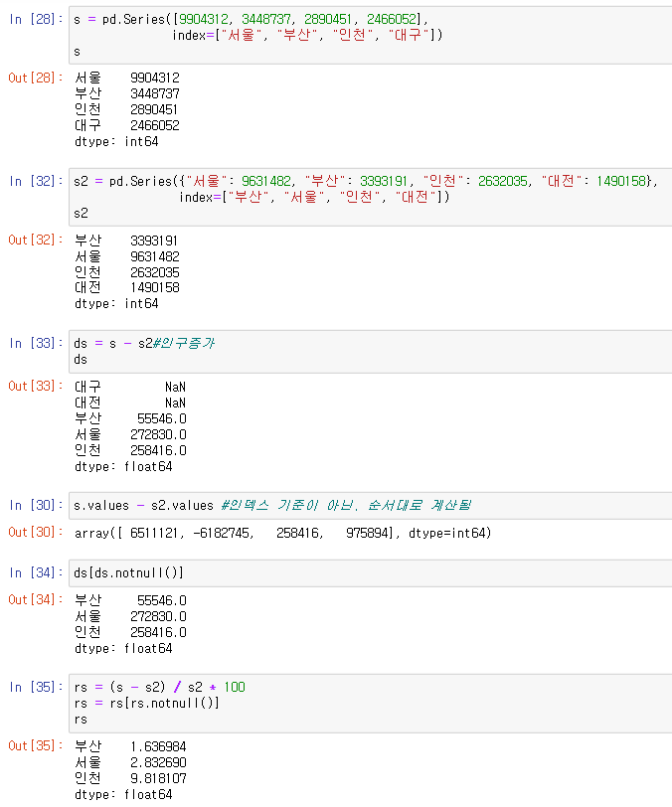Click the In [35] rs code cell
The image size is (672, 807).
coord(370,704)
